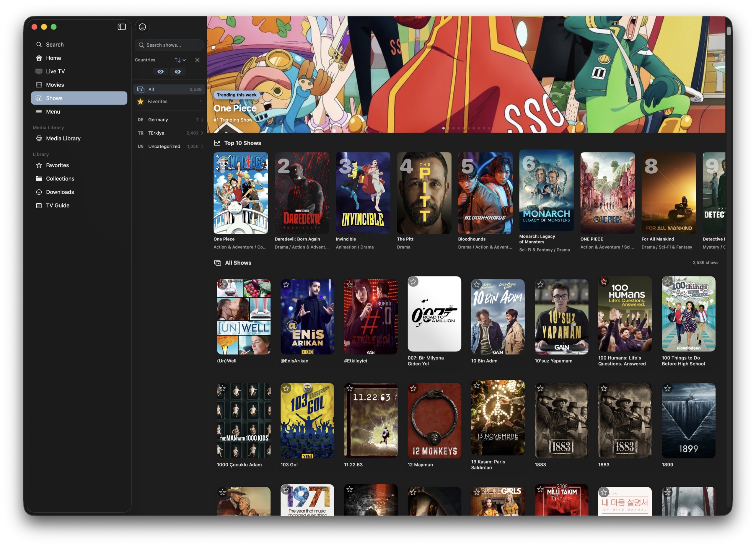Viewport: 756px width, 547px height.
Task: Star the 10 Bin Adım show
Action: click(x=477, y=285)
